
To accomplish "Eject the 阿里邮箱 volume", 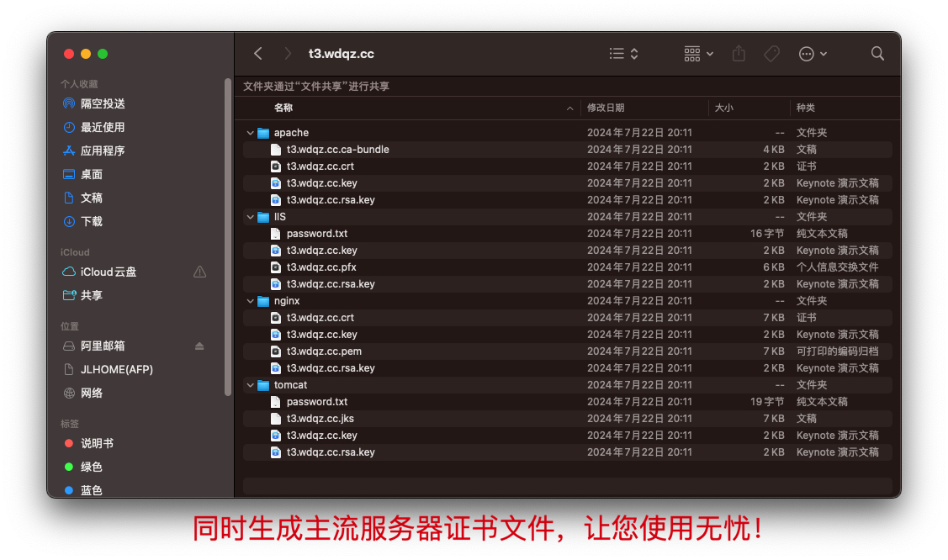I will (x=199, y=346).
